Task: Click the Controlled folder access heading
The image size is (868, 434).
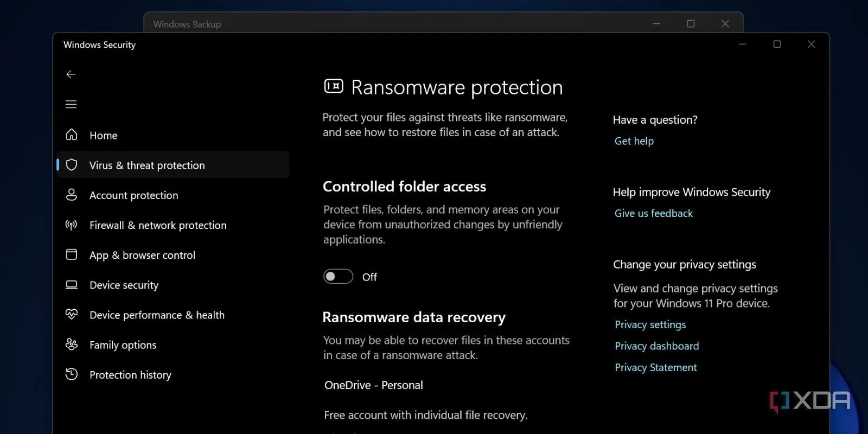Action: tap(404, 187)
